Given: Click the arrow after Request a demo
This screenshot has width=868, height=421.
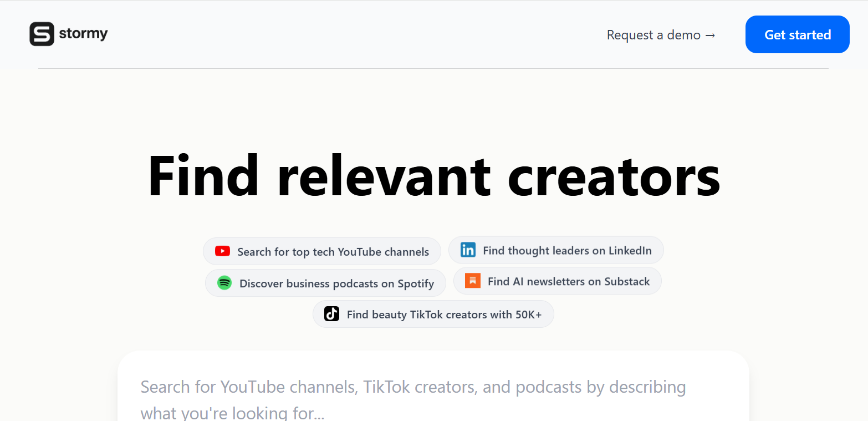Looking at the screenshot, I should tap(710, 35).
